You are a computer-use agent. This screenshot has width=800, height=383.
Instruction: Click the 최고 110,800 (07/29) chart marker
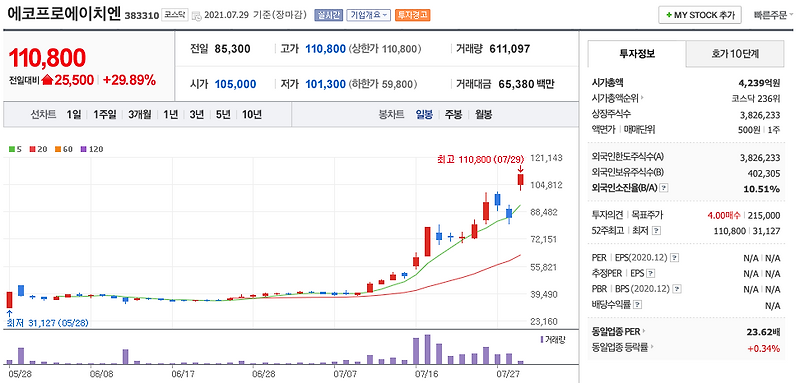click(481, 160)
